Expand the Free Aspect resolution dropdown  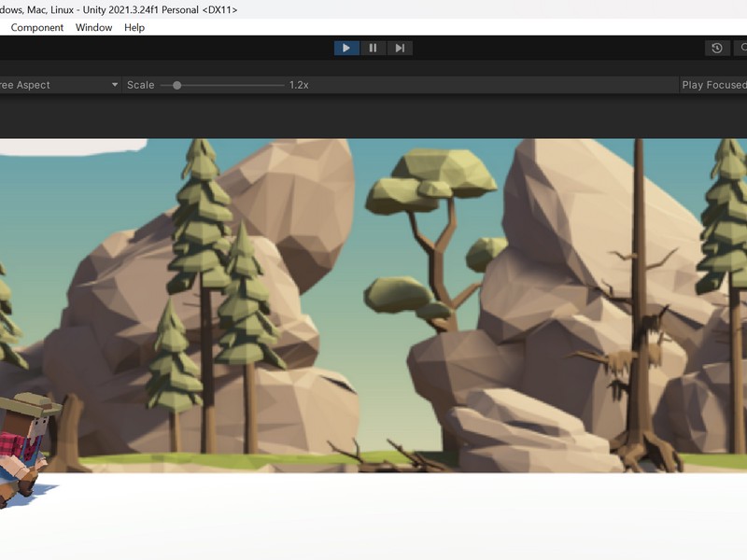(x=60, y=85)
